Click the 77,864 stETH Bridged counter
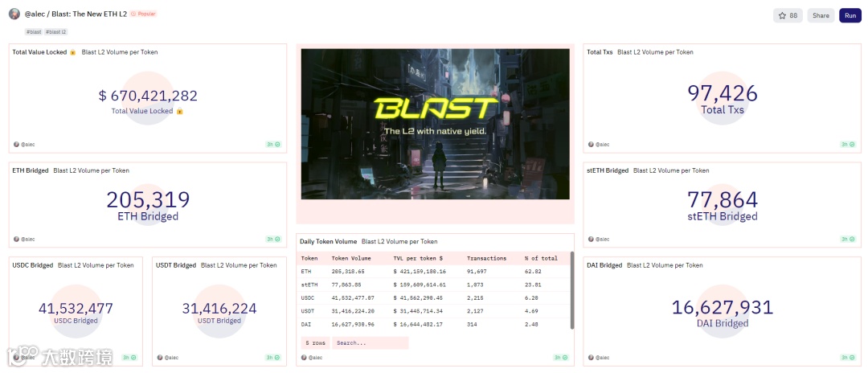The width and height of the screenshot is (868, 373). (x=722, y=200)
